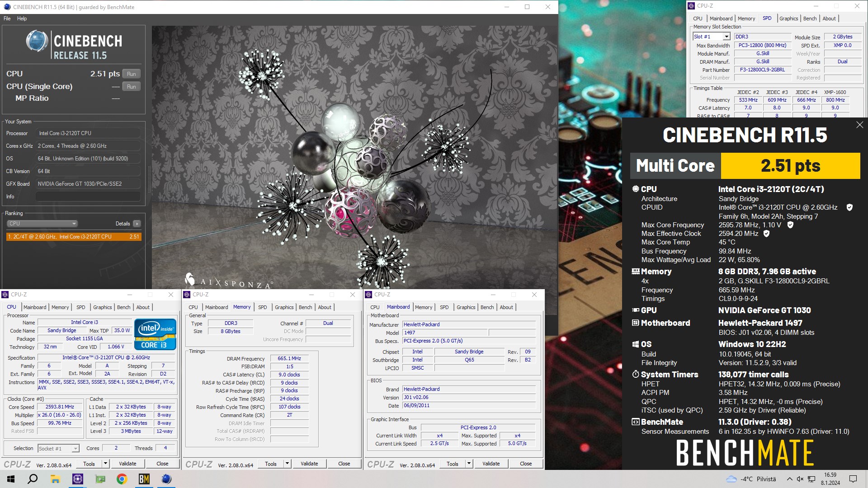Open Chrome from taskbar
This screenshot has height=488, width=868.
[x=122, y=479]
